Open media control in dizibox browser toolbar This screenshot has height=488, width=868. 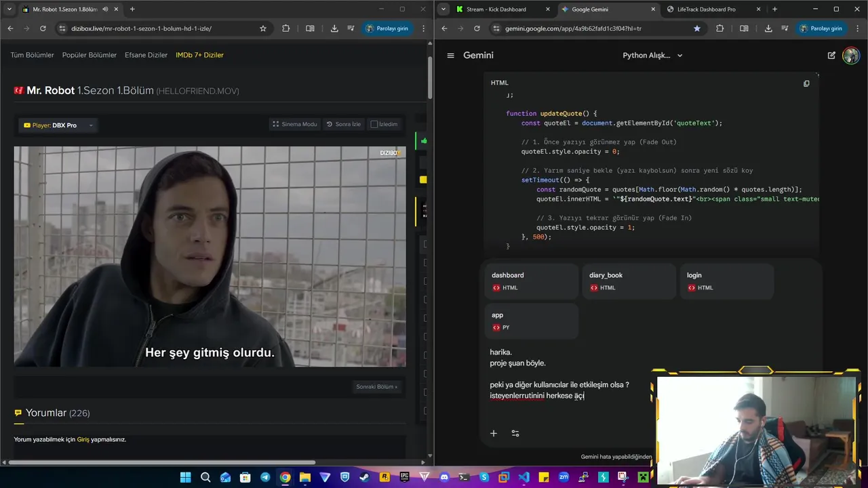click(x=351, y=28)
